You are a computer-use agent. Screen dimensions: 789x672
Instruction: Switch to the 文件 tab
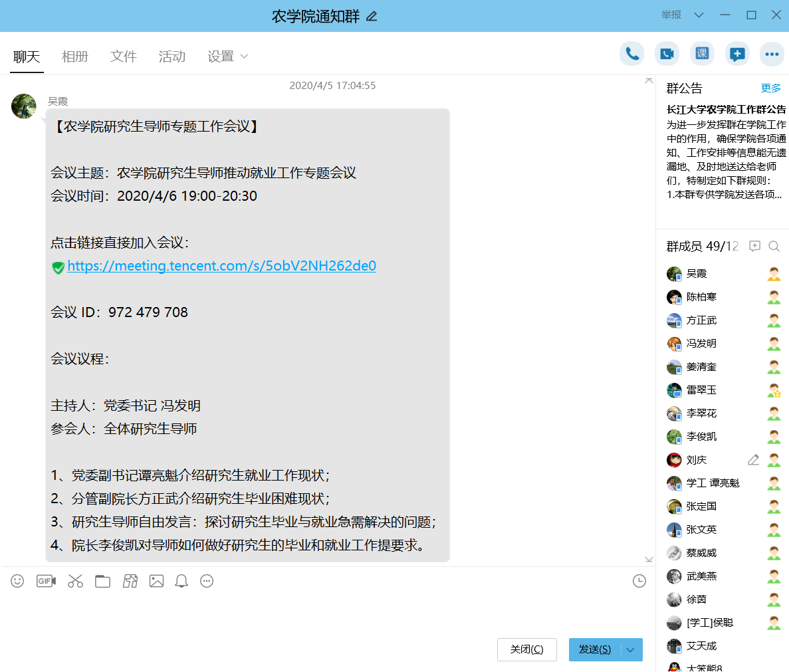coord(124,56)
